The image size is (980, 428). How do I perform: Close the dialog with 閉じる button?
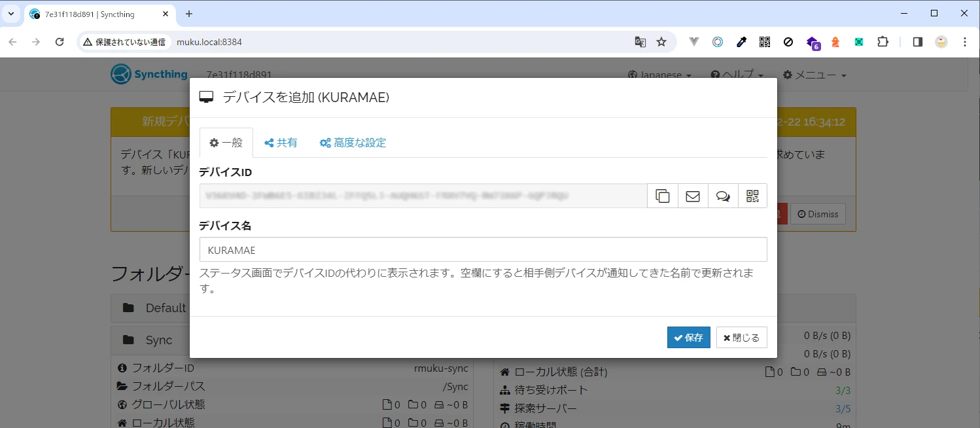click(742, 338)
